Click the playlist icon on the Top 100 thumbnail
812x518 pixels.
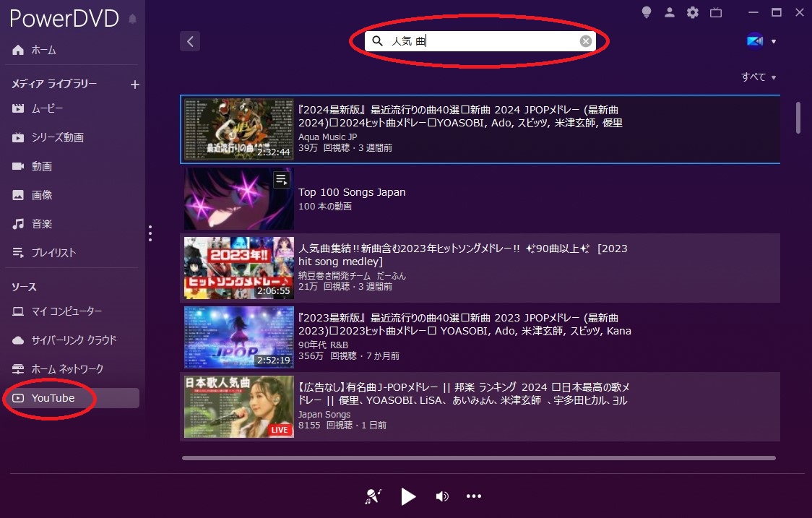click(x=282, y=180)
